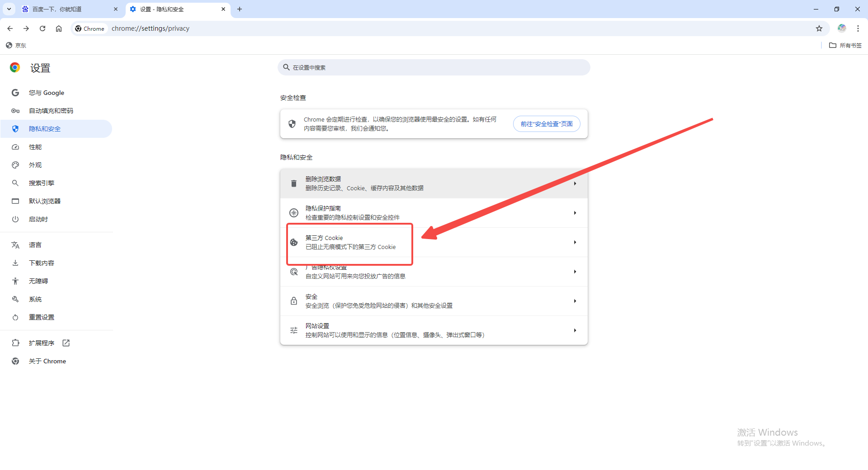
Task: Click the shield icon in 安全检查 card
Action: [292, 124]
